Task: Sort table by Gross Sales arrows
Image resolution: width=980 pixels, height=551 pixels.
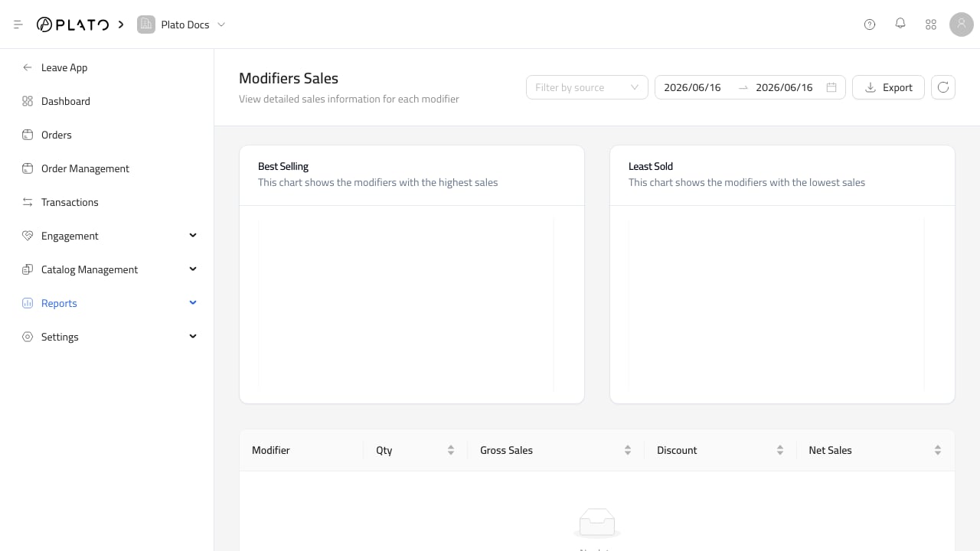Action: 628,450
